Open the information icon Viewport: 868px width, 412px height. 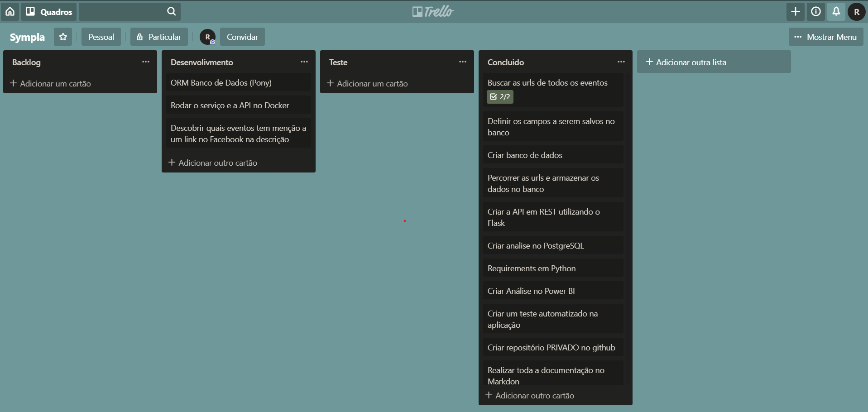pyautogui.click(x=816, y=11)
